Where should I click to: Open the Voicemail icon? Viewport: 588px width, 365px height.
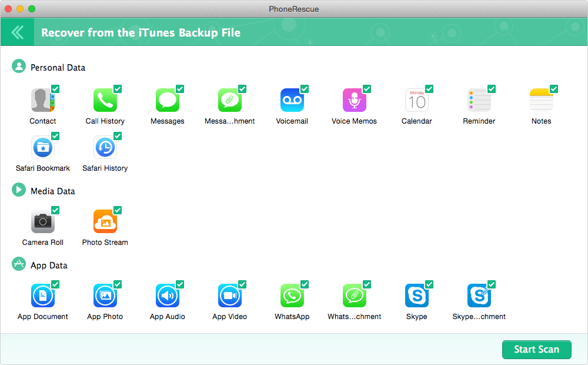[x=292, y=100]
